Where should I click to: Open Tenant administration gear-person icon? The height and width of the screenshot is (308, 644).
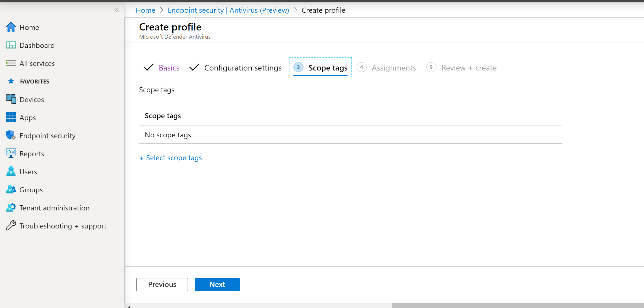click(x=11, y=208)
